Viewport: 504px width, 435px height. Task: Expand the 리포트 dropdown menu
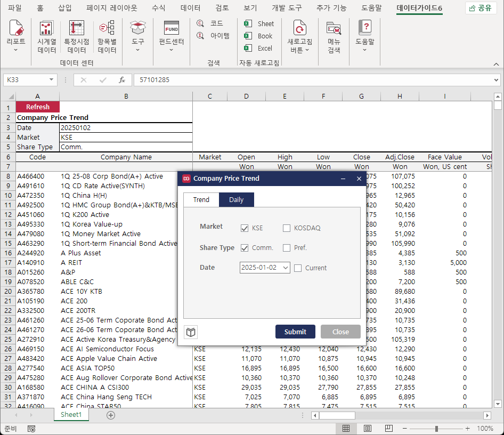(15, 50)
